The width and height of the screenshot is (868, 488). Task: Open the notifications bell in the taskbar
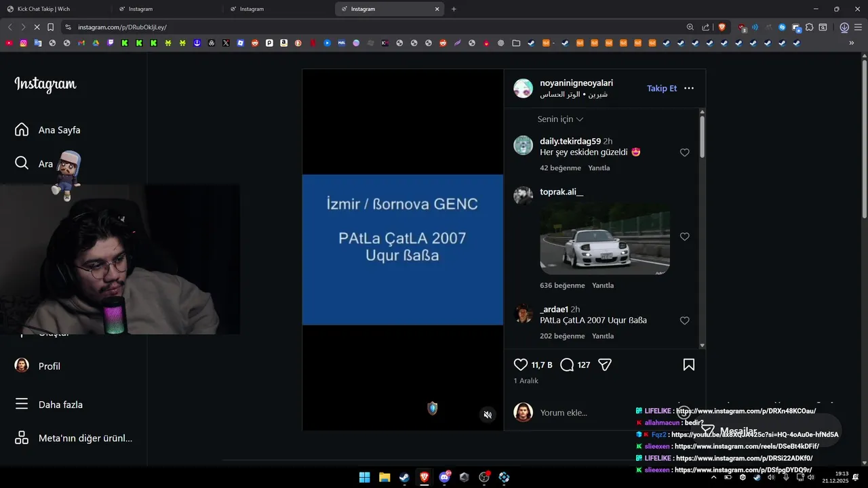coord(856,477)
